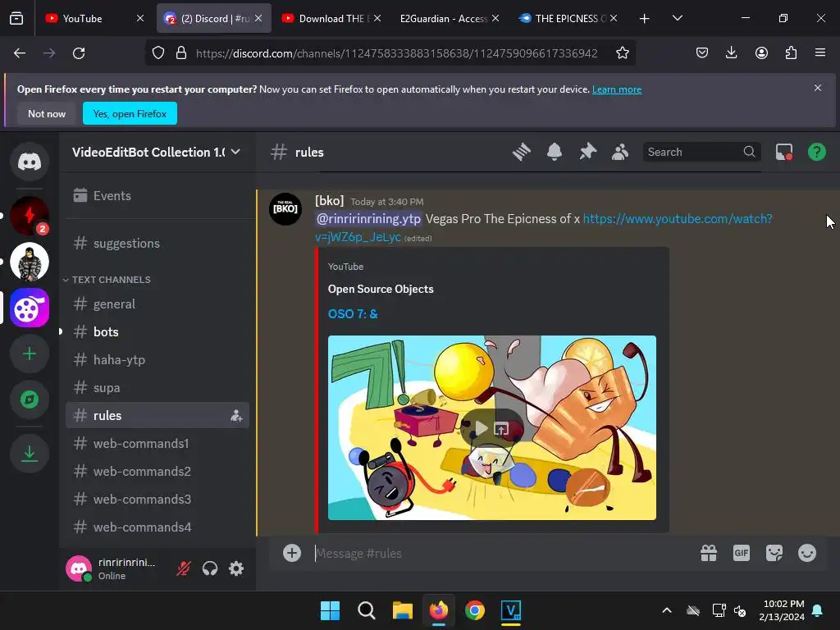This screenshot has height=630, width=840.
Task: Dismiss the Firefox startup banner
Action: point(818,88)
